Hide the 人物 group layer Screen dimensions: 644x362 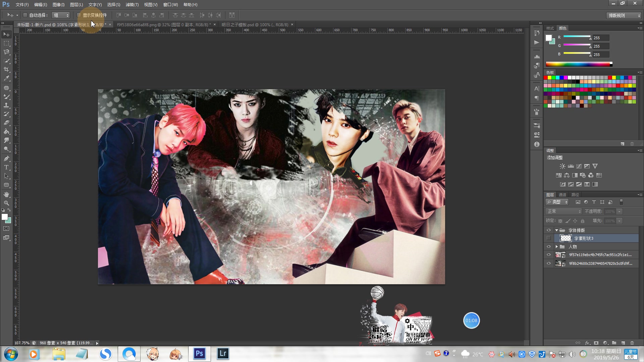(x=549, y=247)
